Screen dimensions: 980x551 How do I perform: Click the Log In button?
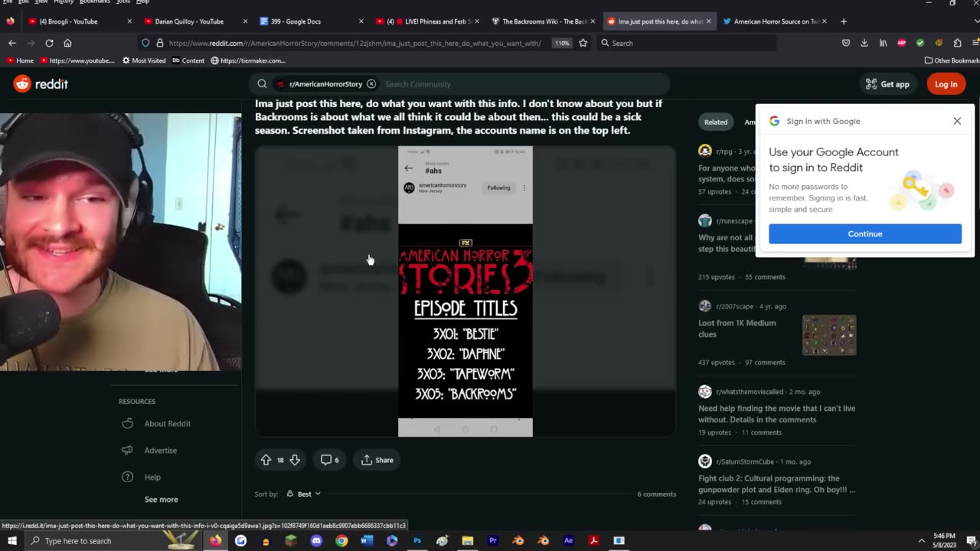(946, 84)
